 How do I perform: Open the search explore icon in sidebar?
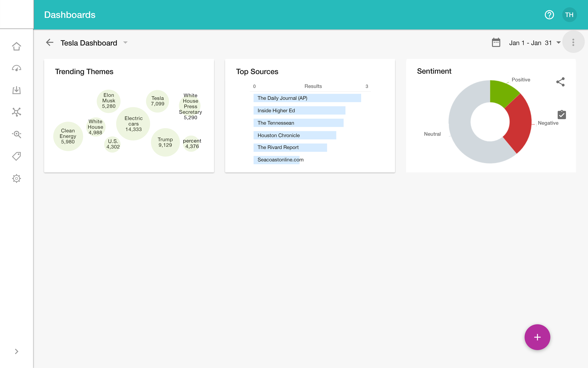[x=17, y=134]
